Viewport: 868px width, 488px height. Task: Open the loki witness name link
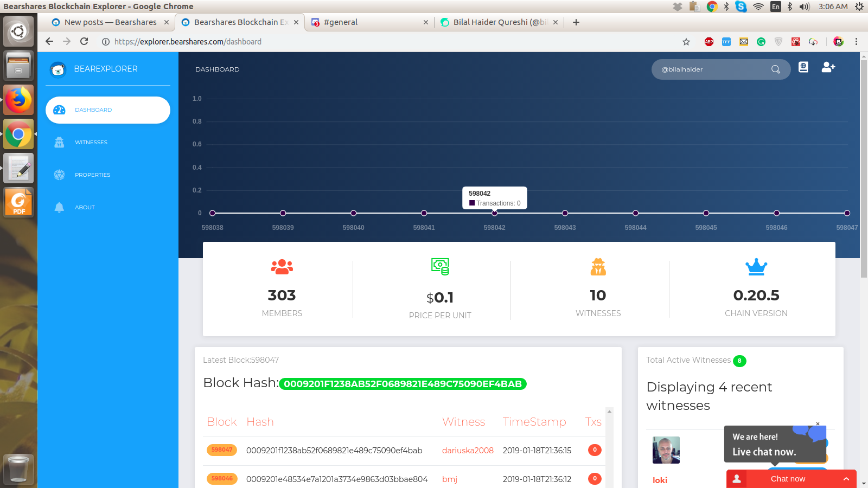point(660,480)
